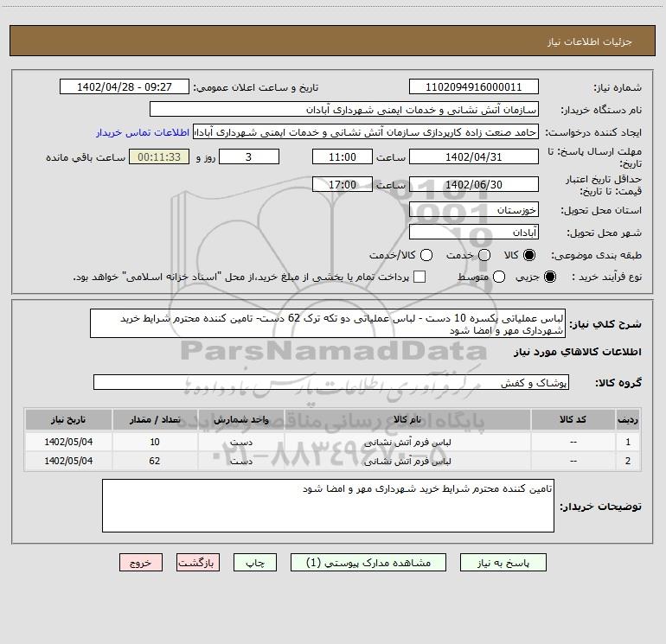666x644 pixels.
Task: Click the buyer organization name field
Action: [x=344, y=110]
